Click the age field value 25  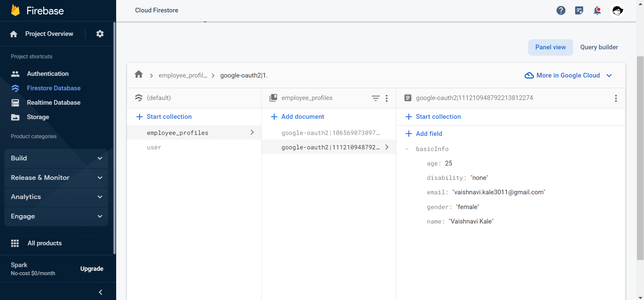click(x=449, y=163)
